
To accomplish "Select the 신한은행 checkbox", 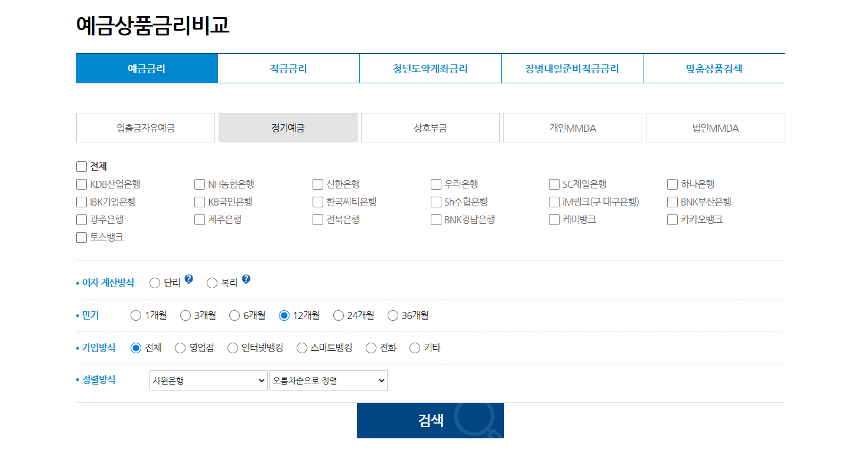I will 318,184.
